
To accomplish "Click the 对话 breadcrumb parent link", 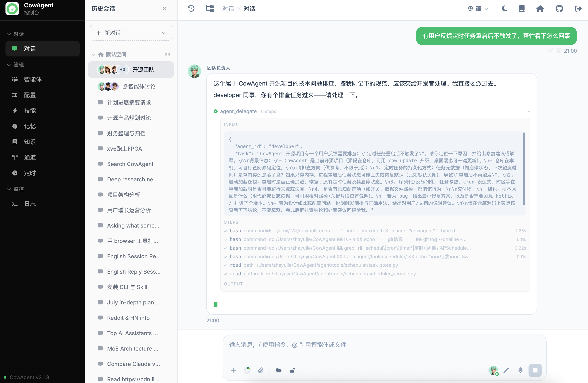I will pos(228,9).
